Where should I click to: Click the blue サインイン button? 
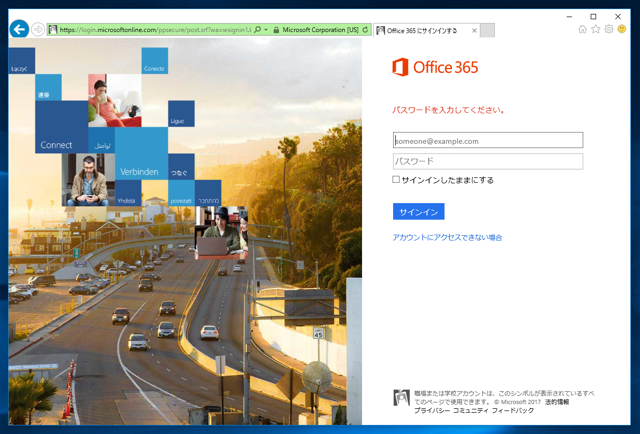pos(419,211)
